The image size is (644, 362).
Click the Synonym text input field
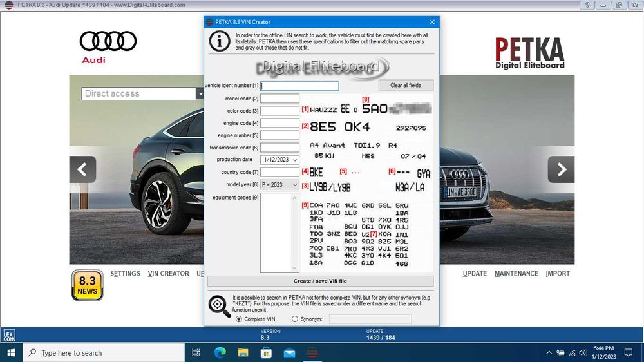click(370, 319)
